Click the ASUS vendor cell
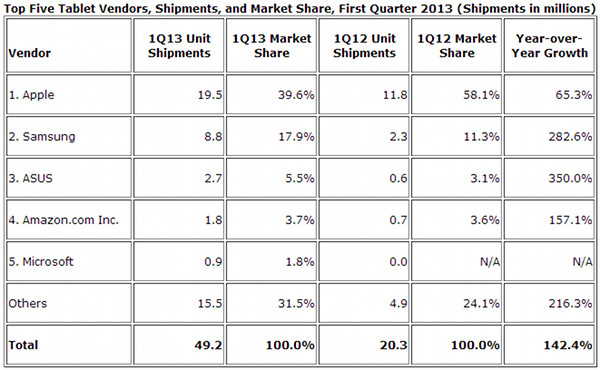The width and height of the screenshot is (600, 370). click(x=69, y=178)
